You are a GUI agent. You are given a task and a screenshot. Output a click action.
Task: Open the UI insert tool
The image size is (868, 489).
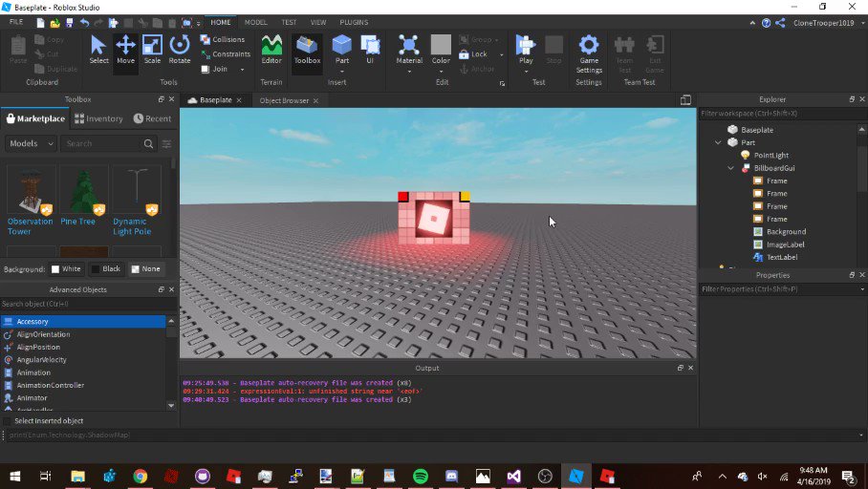pos(370,50)
